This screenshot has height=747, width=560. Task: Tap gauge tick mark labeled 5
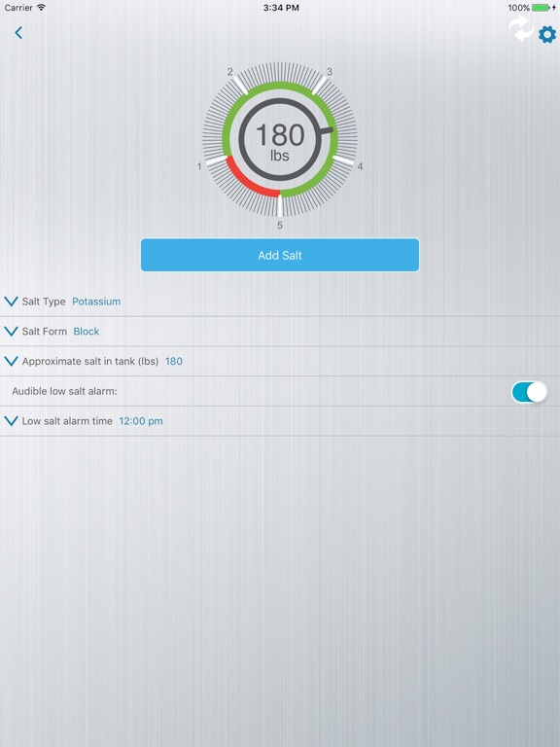[x=280, y=207]
